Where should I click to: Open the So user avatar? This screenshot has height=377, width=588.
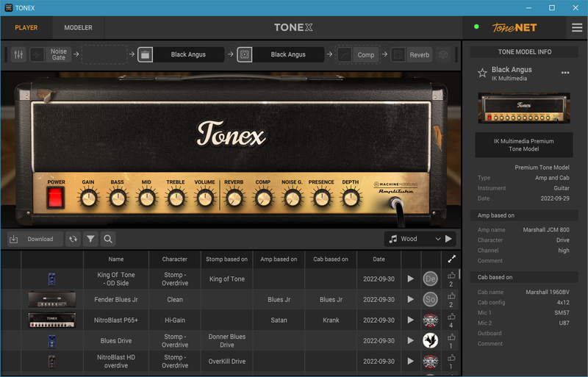tap(431, 299)
